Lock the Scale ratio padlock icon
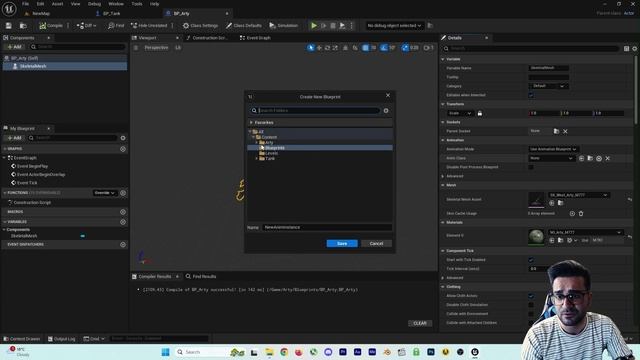The height and width of the screenshot is (360, 640). 480,113
